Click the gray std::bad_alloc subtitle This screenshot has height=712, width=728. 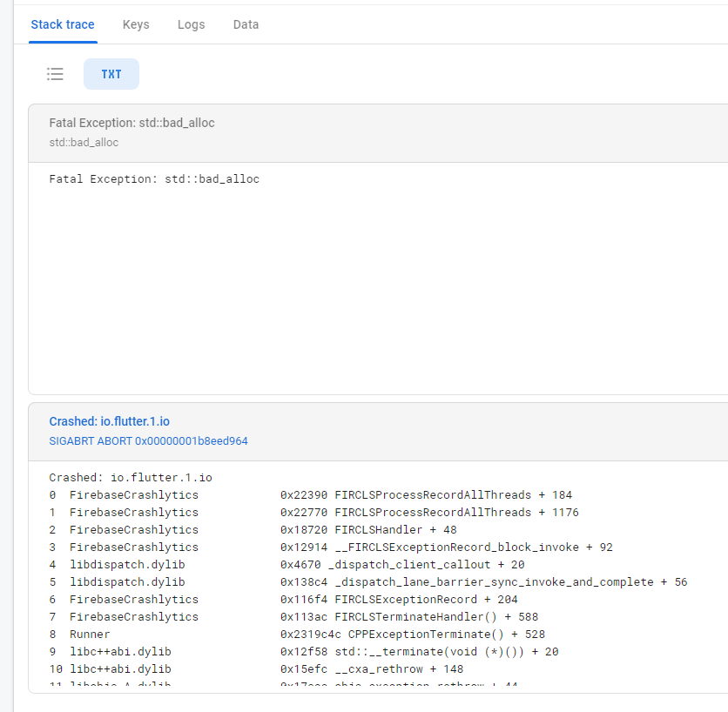click(84, 143)
